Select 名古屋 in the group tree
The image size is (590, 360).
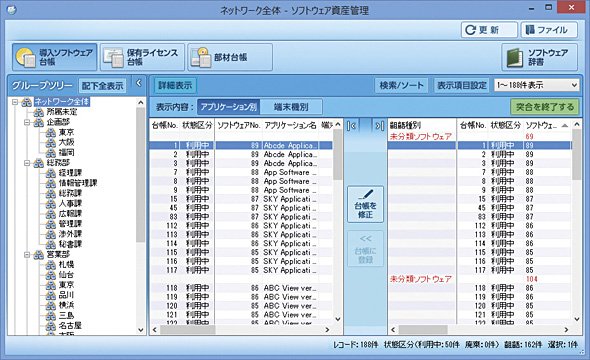click(x=70, y=325)
